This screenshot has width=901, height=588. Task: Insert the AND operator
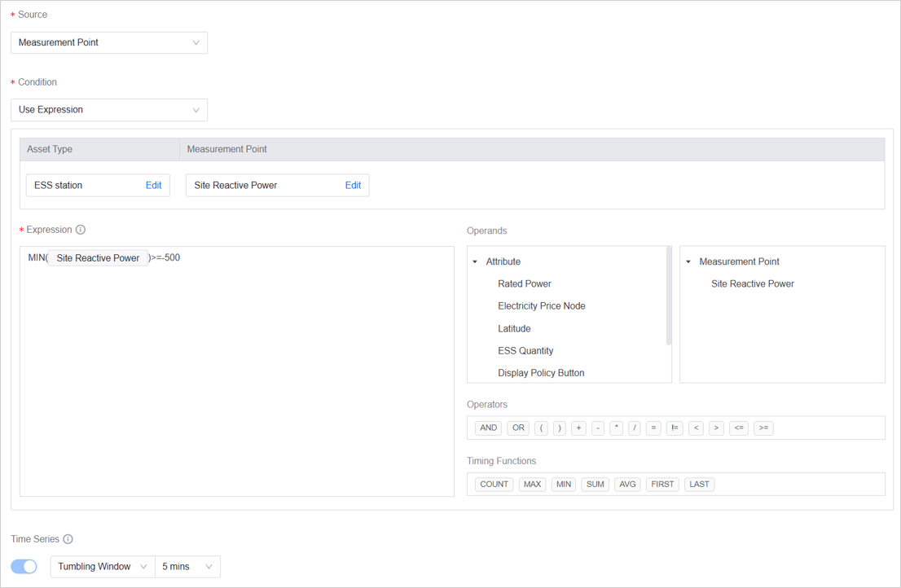488,428
